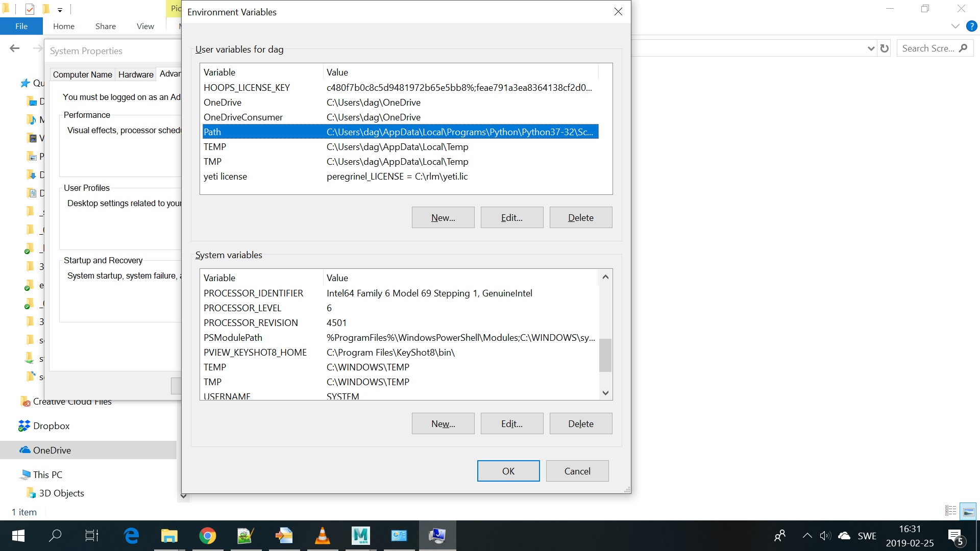The image size is (980, 551).
Task: Expand the ribbon with chevron arrow
Action: [955, 26]
